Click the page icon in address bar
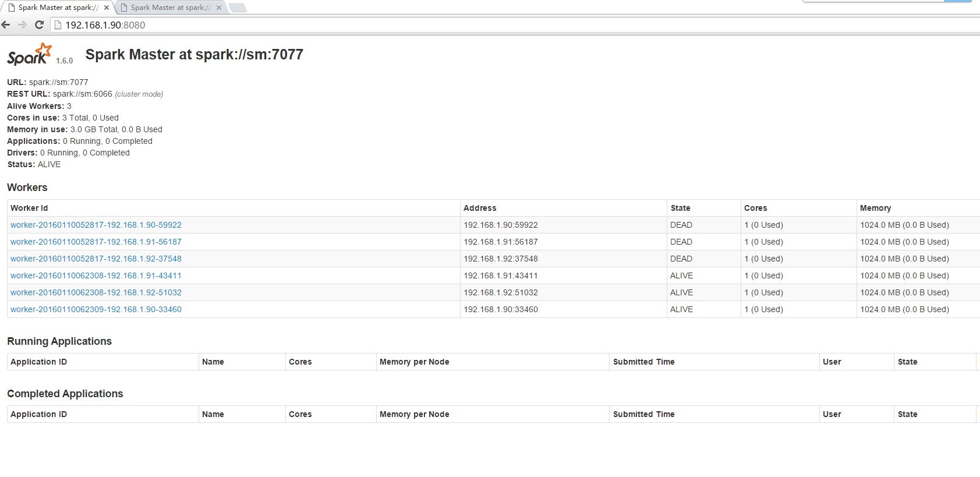This screenshot has width=980, height=477. 58,25
